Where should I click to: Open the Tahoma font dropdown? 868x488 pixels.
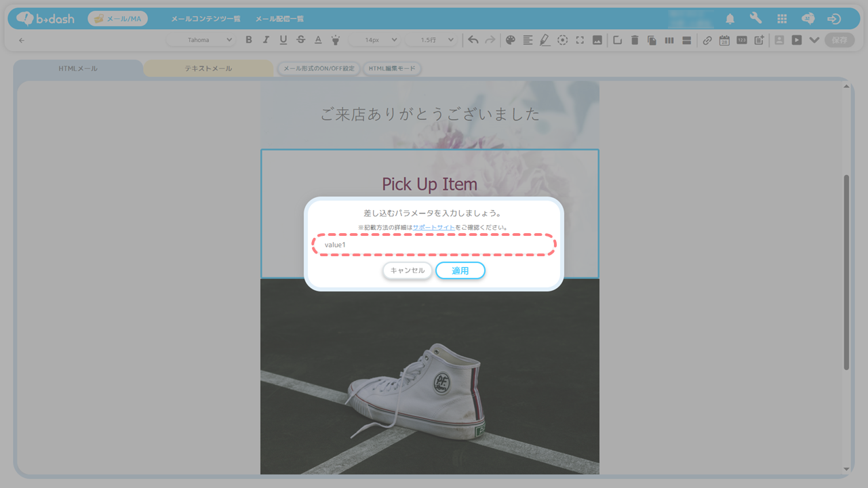[x=201, y=40]
